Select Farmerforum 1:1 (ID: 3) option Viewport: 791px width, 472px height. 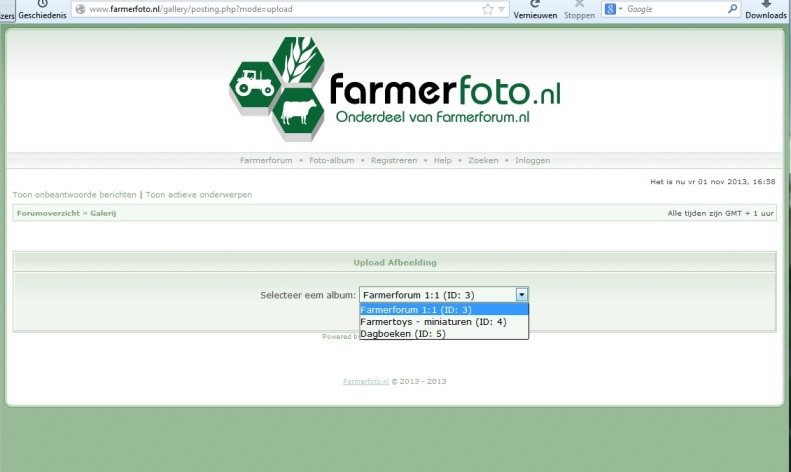(x=443, y=310)
